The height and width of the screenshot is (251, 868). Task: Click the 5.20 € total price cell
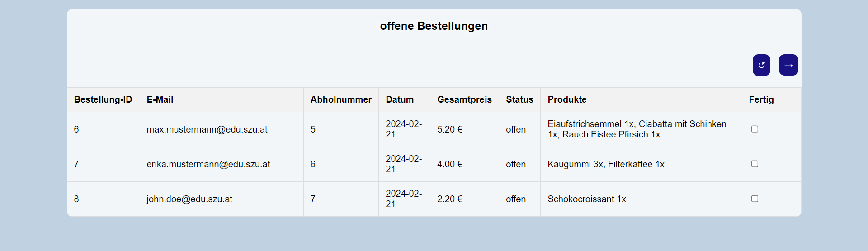(x=464, y=129)
